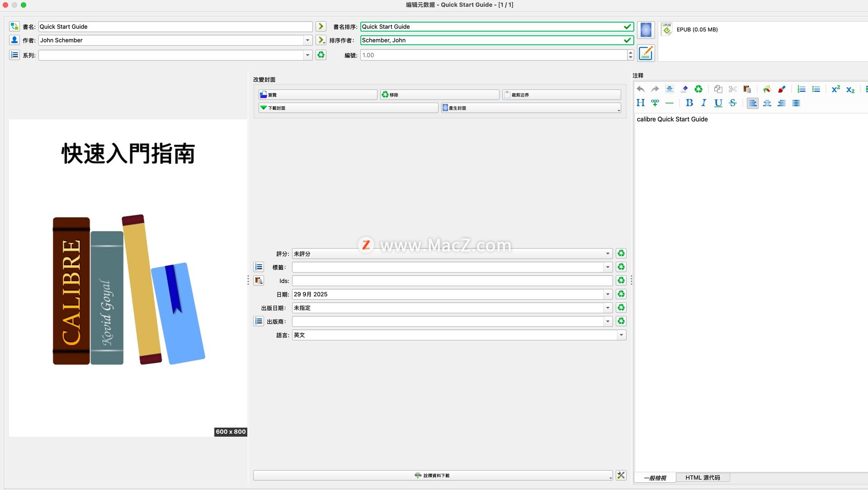Click the 下載封面 download cover button

pyautogui.click(x=348, y=108)
